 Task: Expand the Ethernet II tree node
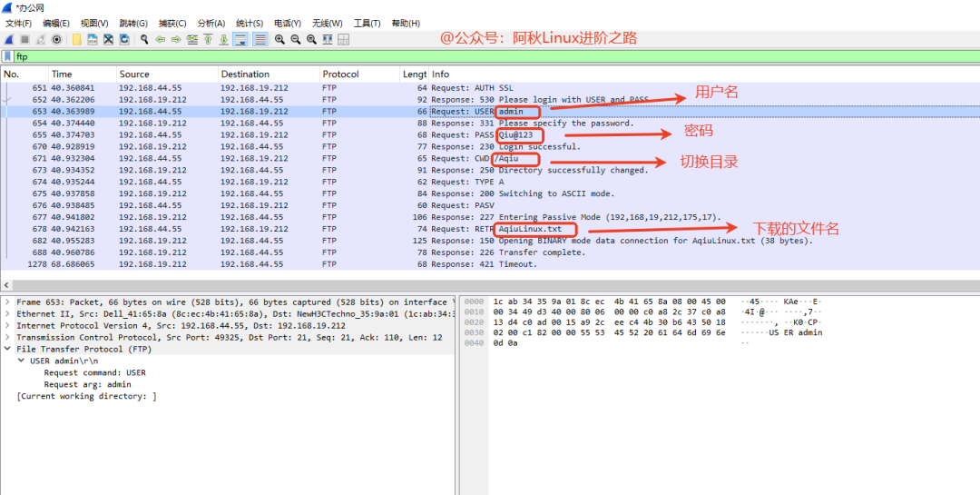(x=7, y=313)
